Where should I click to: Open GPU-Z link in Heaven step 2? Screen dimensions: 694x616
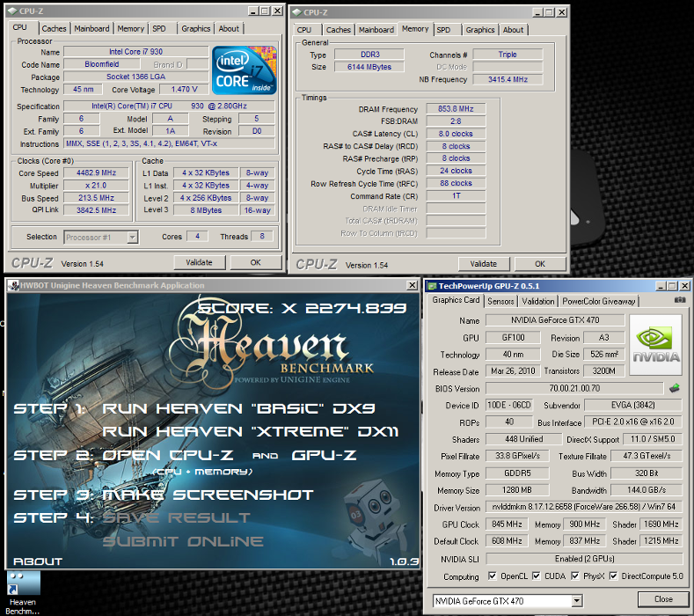325,455
